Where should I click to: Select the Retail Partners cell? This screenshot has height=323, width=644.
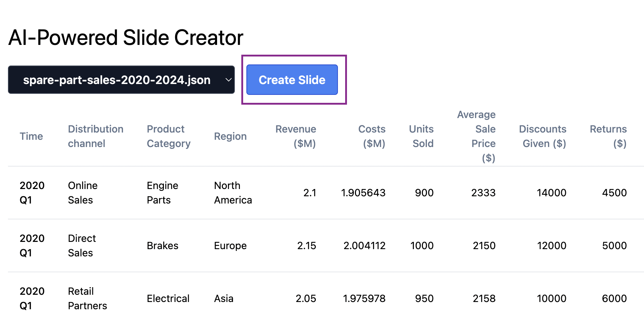point(87,298)
